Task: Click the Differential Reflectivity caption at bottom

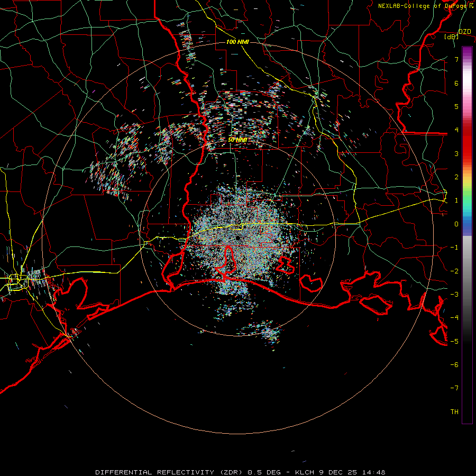Action: pyautogui.click(x=240, y=472)
